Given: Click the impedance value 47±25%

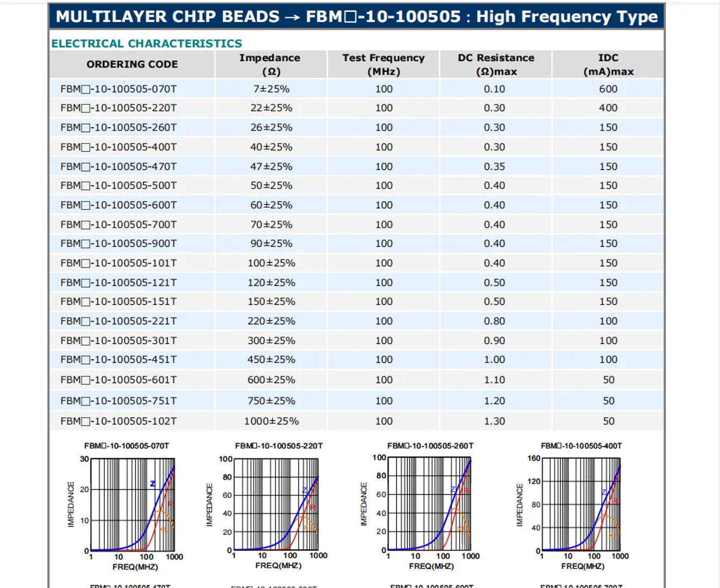Looking at the screenshot, I should (272, 167).
